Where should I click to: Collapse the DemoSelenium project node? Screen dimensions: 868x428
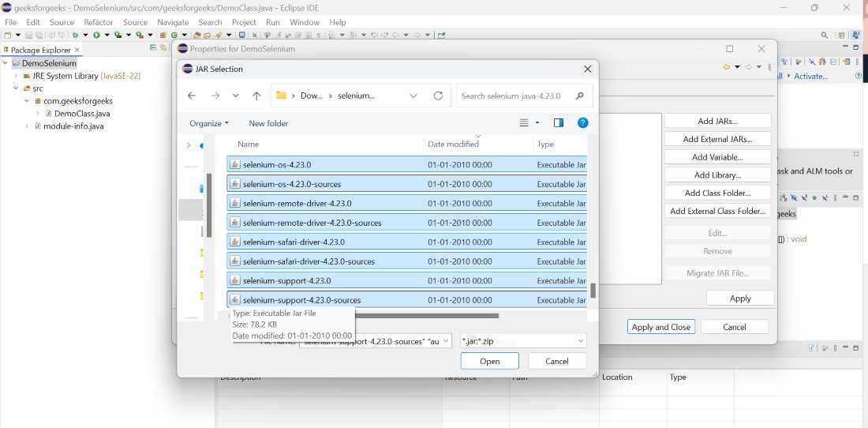[x=5, y=63]
